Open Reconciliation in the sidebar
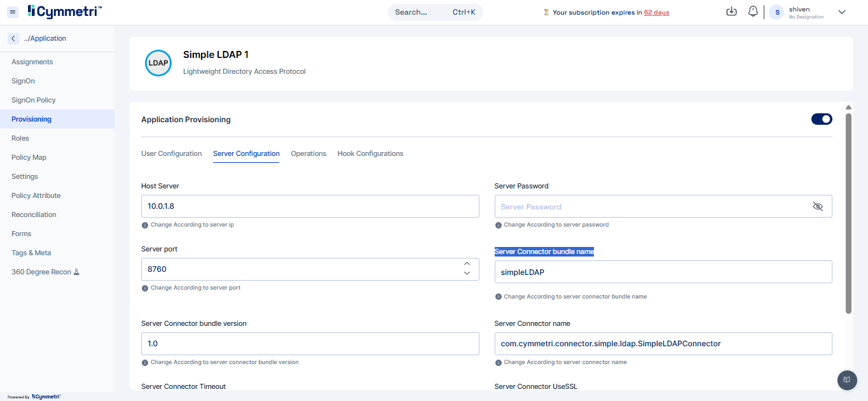 (x=57, y=215)
